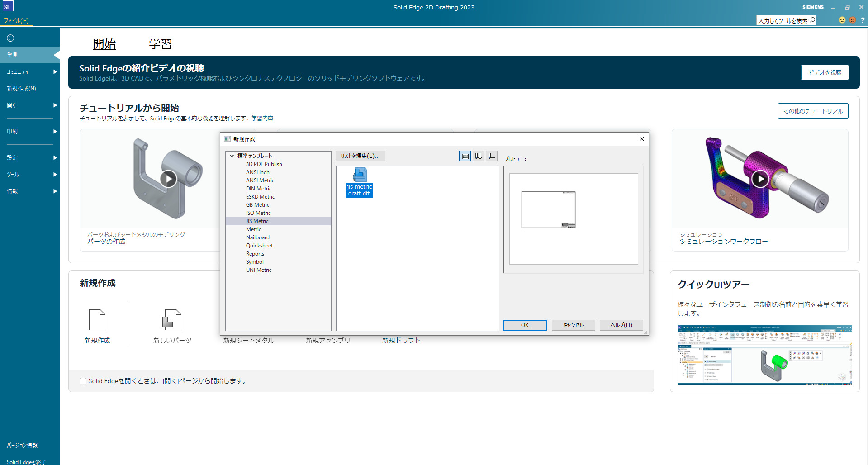Play the part modeling tutorial video
Viewport: 868px width, 465px height.
pyautogui.click(x=168, y=179)
